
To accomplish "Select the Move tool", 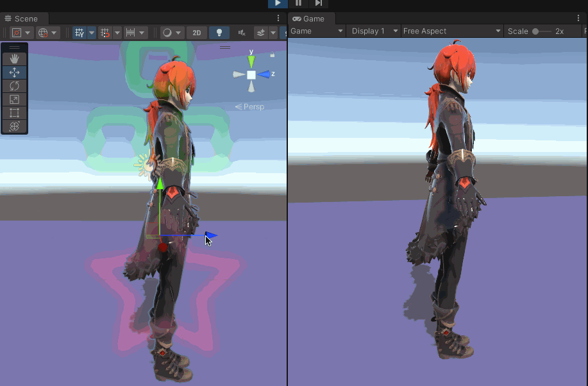I will (14, 72).
